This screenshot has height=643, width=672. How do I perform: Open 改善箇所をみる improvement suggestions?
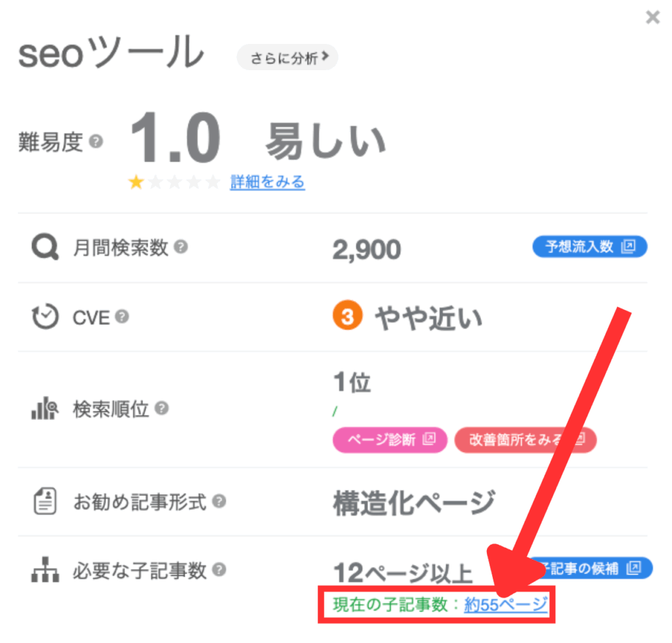(x=525, y=440)
